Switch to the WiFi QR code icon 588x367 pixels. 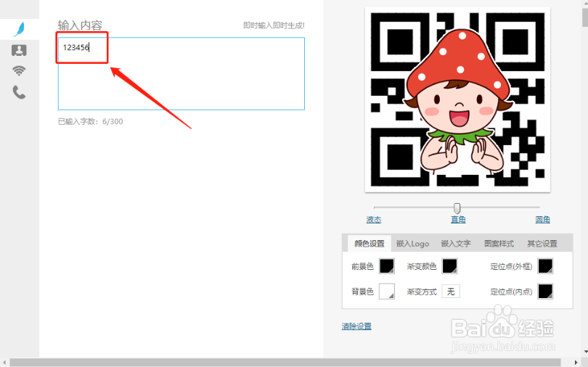19,70
